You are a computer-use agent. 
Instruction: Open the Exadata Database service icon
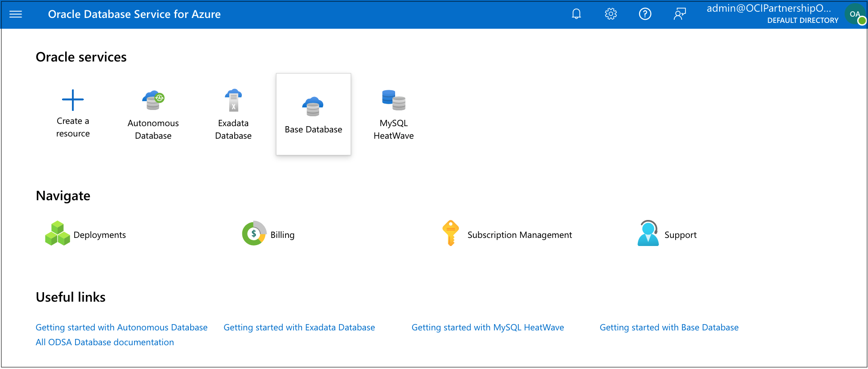[x=233, y=100]
